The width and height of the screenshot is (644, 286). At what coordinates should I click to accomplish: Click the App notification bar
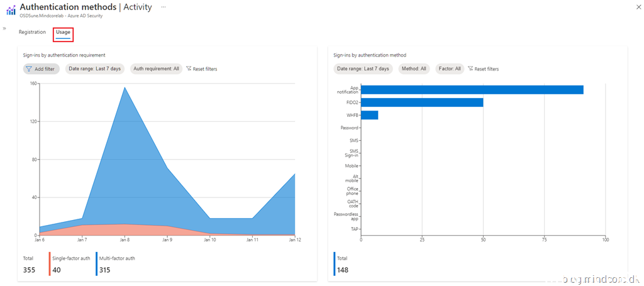[472, 90]
